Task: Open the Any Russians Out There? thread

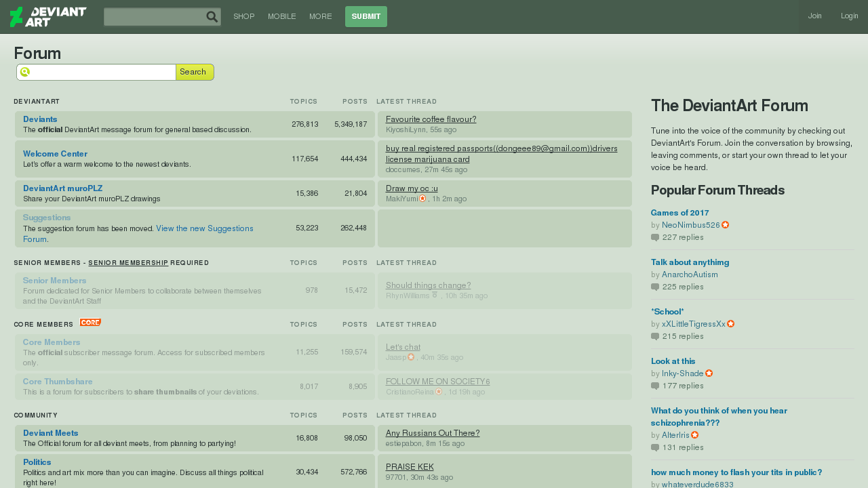Action: coord(433,433)
